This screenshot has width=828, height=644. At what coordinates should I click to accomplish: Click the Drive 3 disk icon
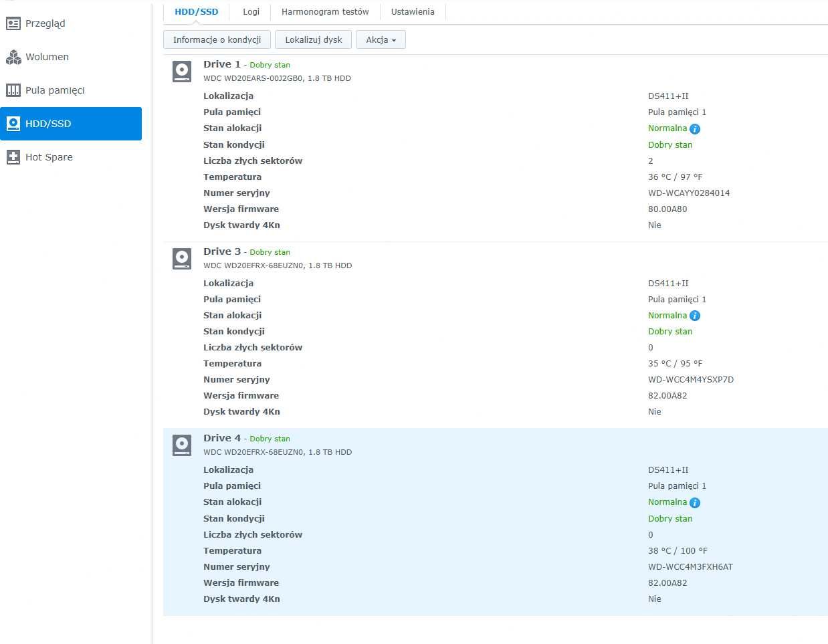(x=182, y=258)
